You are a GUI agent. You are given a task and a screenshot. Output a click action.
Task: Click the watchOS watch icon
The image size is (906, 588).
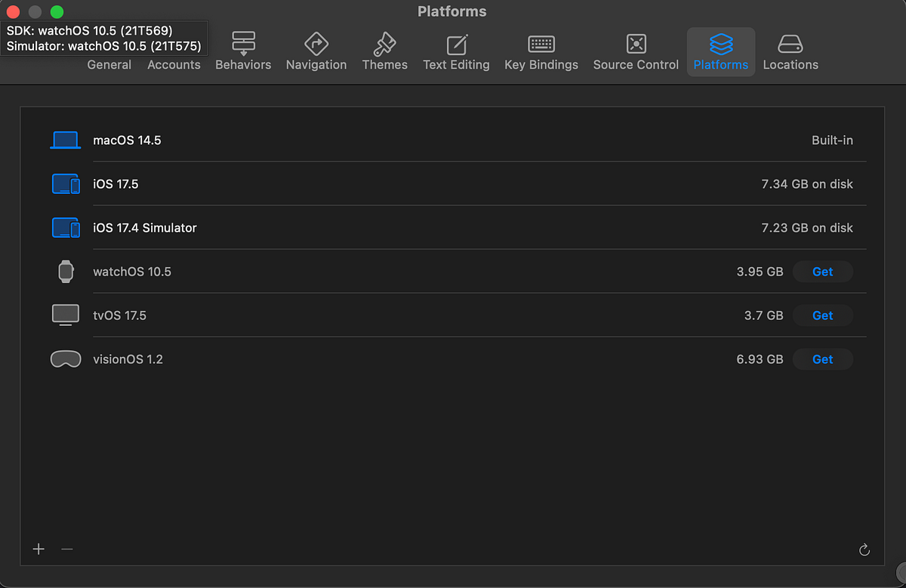click(x=66, y=271)
